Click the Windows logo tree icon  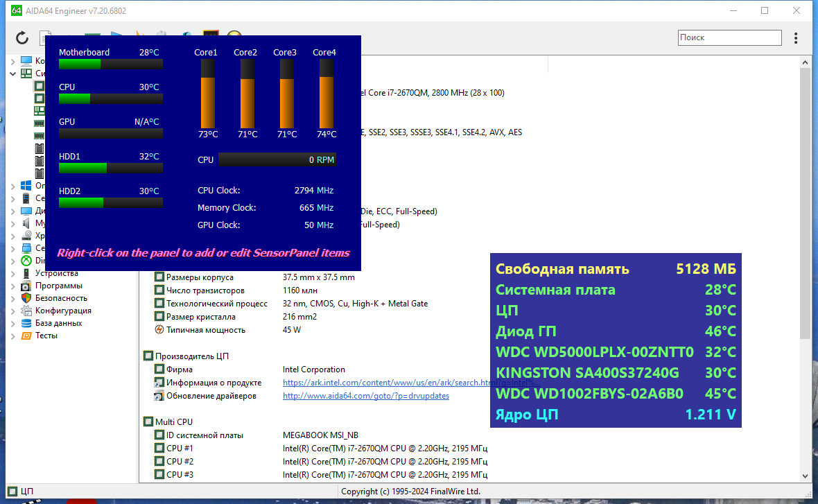point(26,185)
